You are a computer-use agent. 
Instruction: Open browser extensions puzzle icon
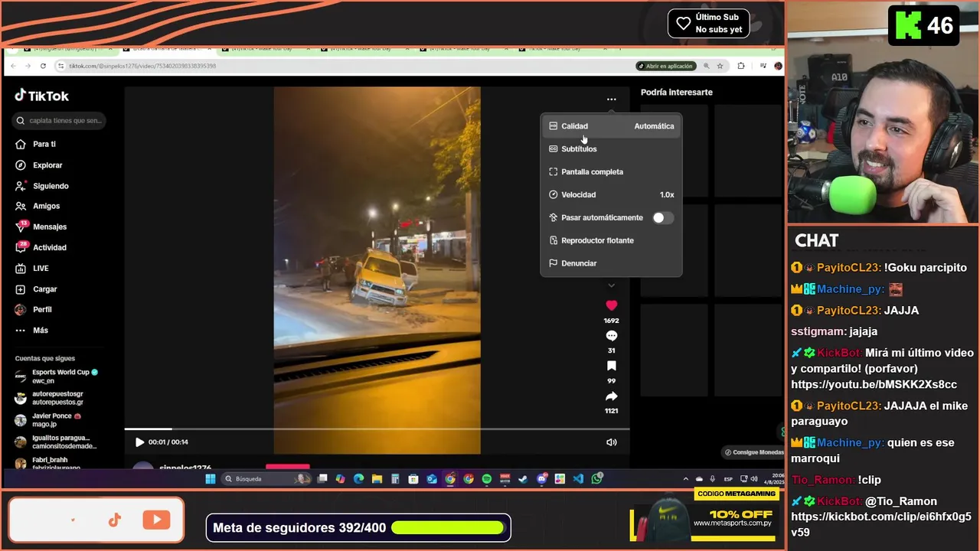740,66
